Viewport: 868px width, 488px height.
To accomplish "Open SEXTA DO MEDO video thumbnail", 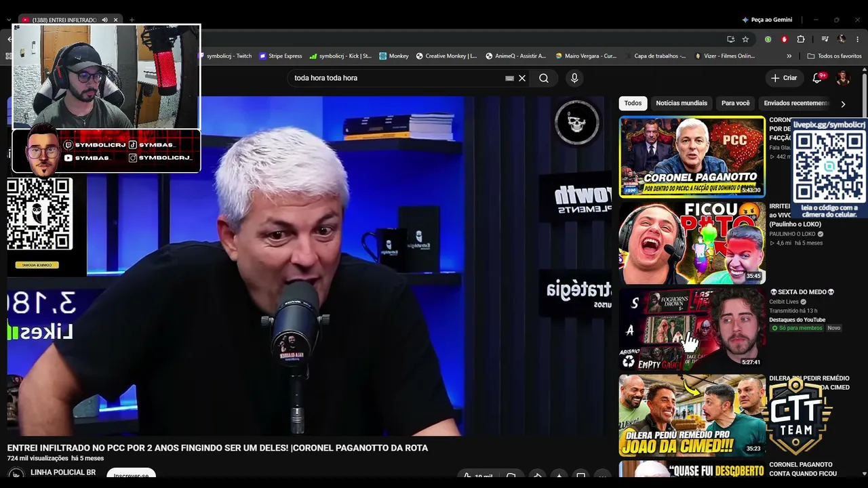I will pyautogui.click(x=692, y=329).
